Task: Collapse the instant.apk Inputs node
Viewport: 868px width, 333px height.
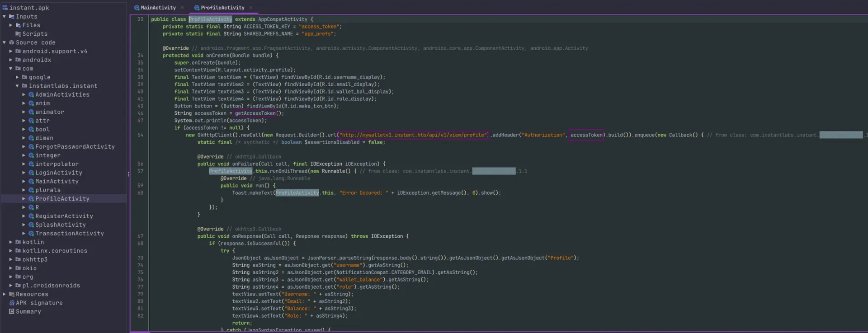Action: pyautogui.click(x=5, y=16)
